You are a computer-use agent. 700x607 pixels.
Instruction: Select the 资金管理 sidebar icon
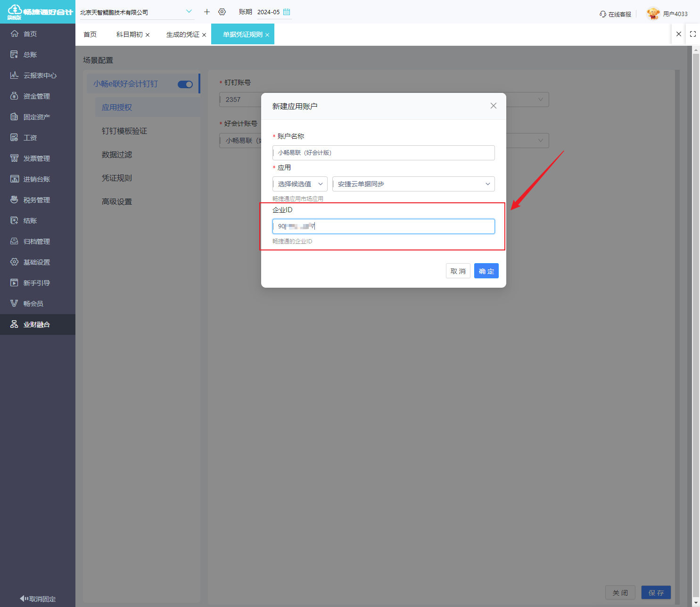(x=14, y=96)
